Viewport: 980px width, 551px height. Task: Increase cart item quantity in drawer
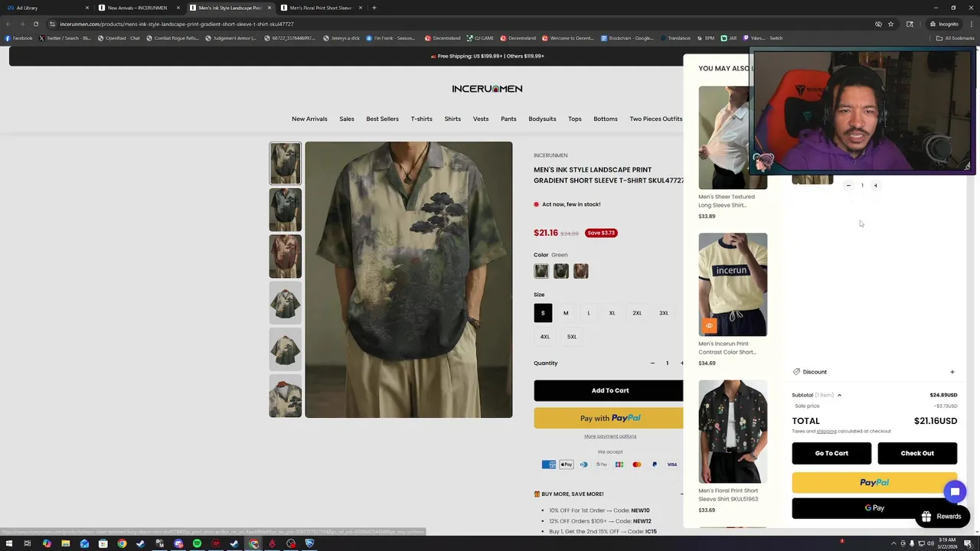tap(876, 185)
